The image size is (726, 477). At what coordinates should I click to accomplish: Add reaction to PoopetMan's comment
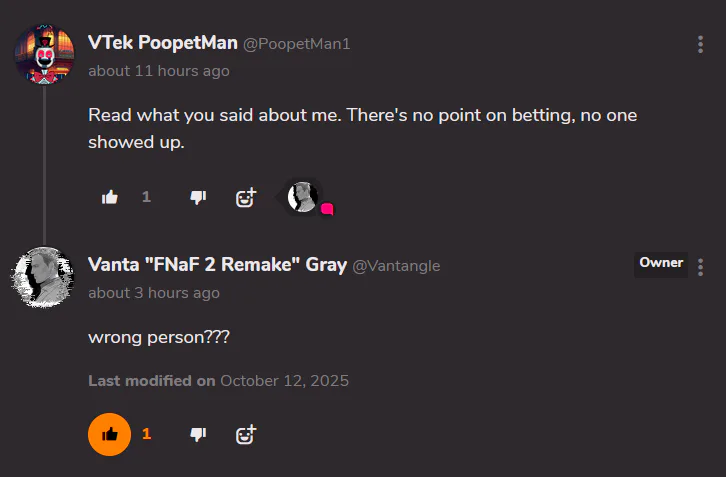[x=246, y=197]
